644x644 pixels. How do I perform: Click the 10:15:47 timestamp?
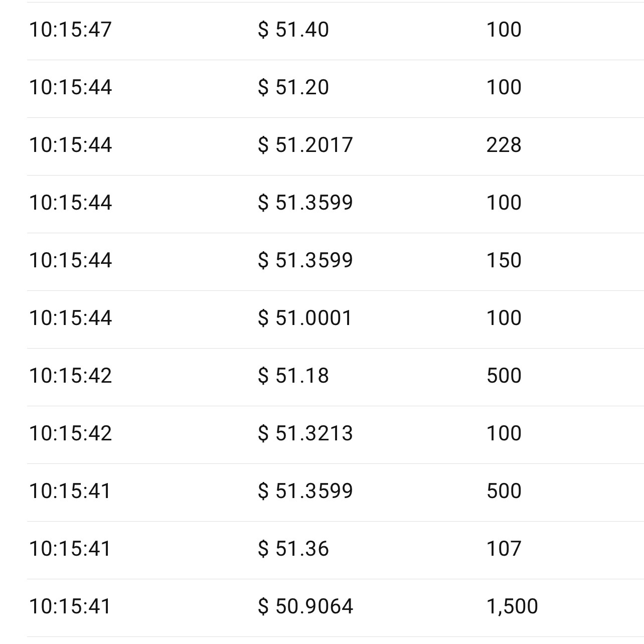70,30
